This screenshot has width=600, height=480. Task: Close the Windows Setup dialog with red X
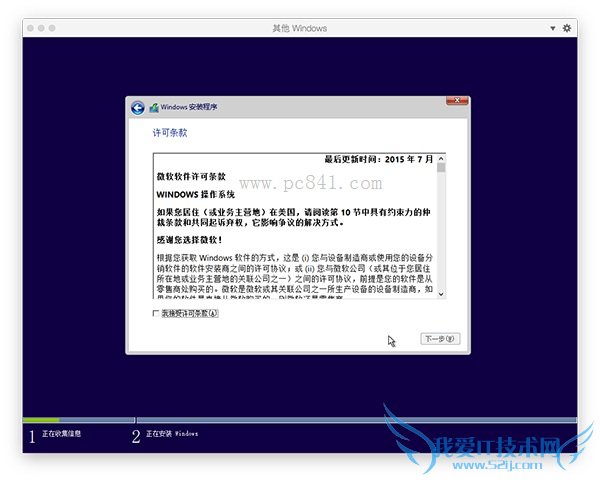(x=457, y=100)
